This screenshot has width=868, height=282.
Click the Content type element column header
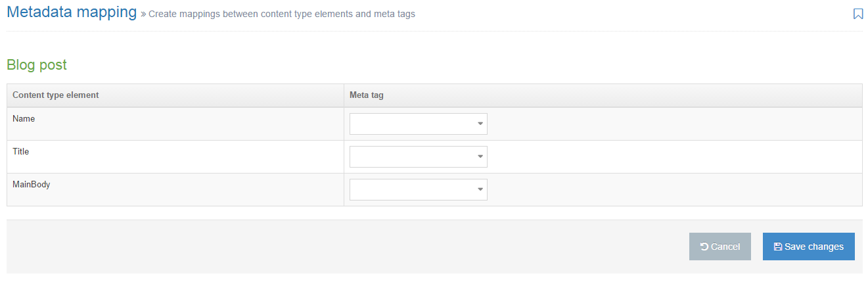[56, 95]
